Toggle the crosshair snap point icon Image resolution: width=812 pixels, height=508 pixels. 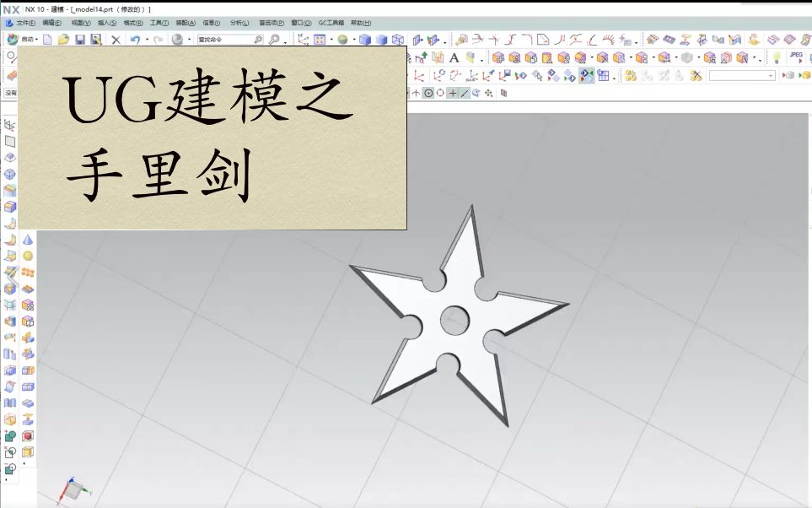416,94
